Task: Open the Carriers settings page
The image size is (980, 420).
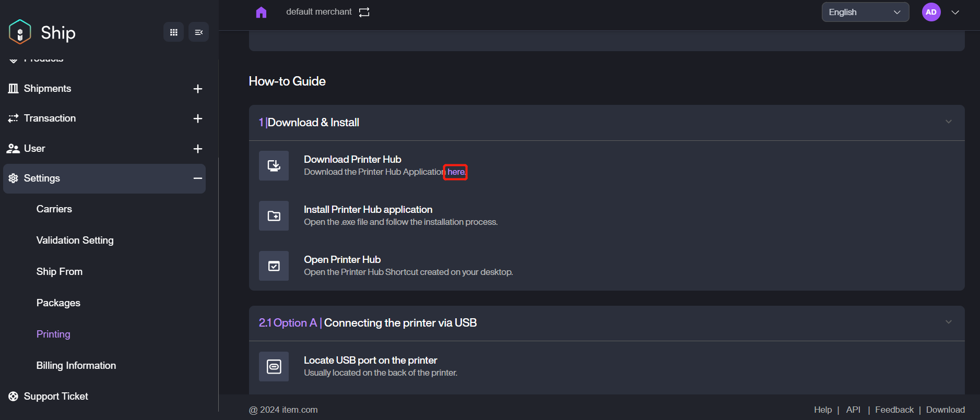Action: click(x=54, y=209)
